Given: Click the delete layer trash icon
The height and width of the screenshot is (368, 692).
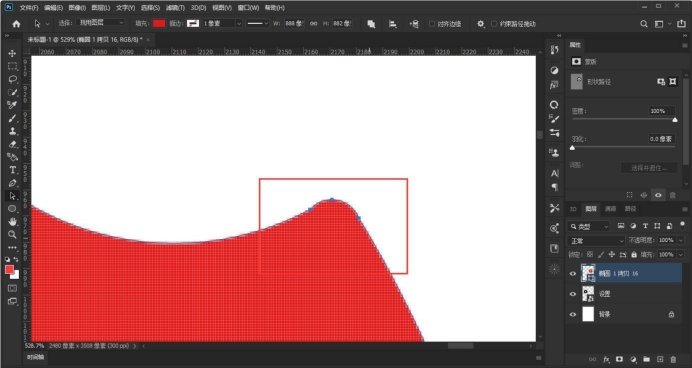Looking at the screenshot, I should pyautogui.click(x=673, y=360).
